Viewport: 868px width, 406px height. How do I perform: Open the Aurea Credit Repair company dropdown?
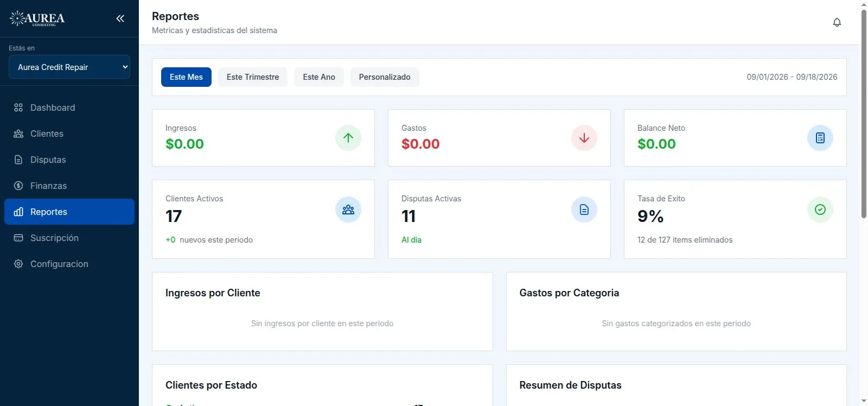click(69, 67)
